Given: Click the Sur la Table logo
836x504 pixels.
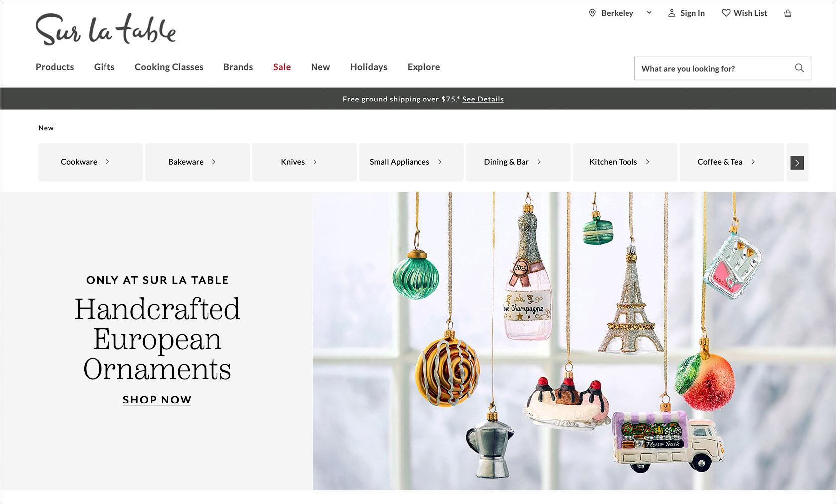Looking at the screenshot, I should click(x=105, y=29).
